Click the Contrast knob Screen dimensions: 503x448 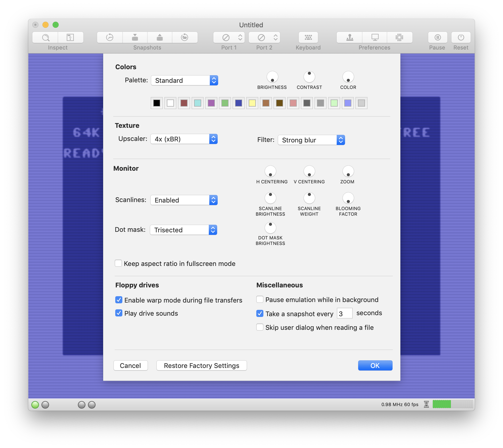click(309, 77)
